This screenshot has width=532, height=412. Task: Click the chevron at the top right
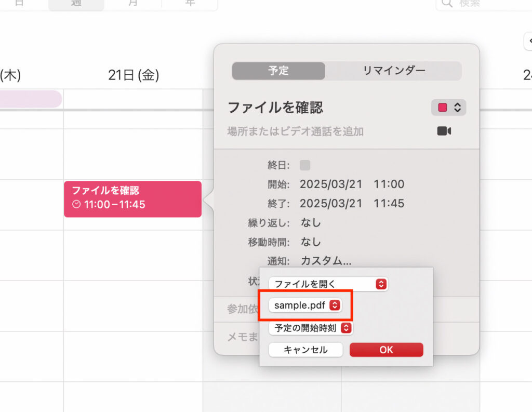529,41
